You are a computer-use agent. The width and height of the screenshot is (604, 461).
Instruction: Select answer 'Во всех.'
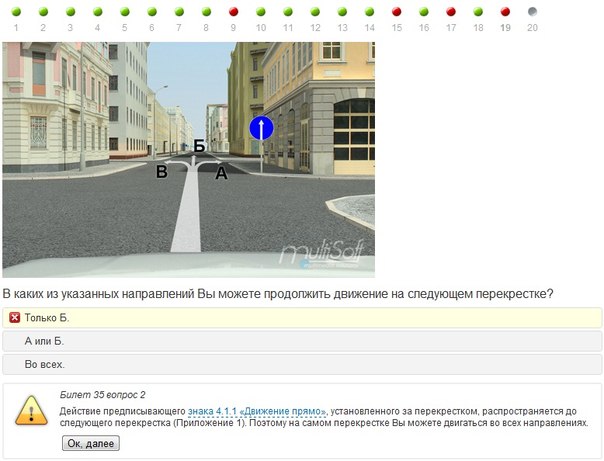(302, 364)
